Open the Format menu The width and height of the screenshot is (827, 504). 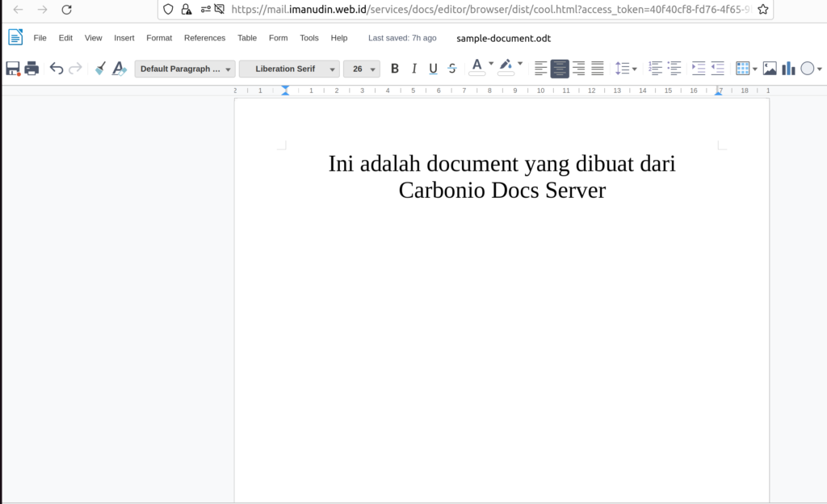158,37
